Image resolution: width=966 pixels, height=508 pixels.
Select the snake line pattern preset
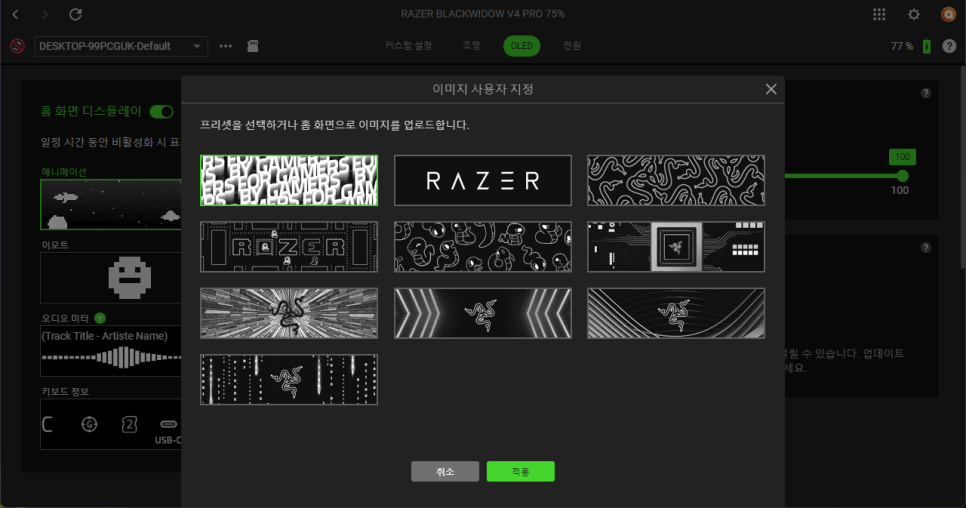point(676,180)
